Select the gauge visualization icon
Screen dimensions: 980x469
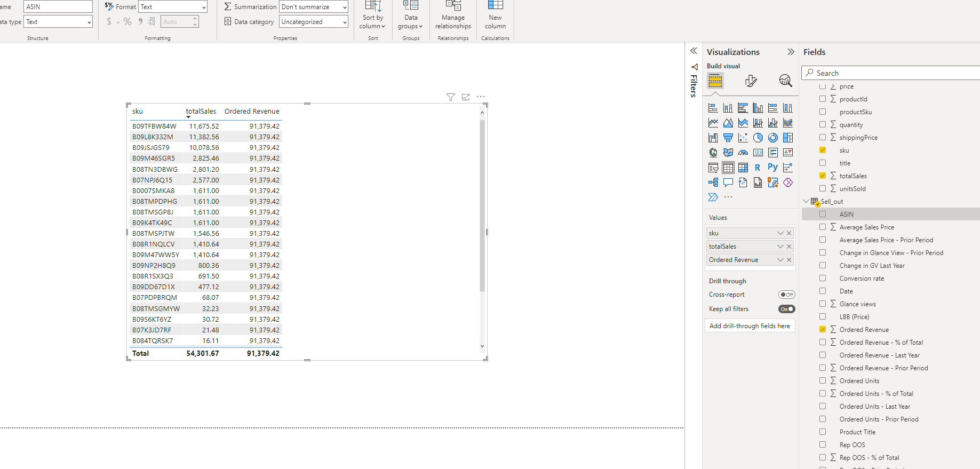[x=743, y=153]
